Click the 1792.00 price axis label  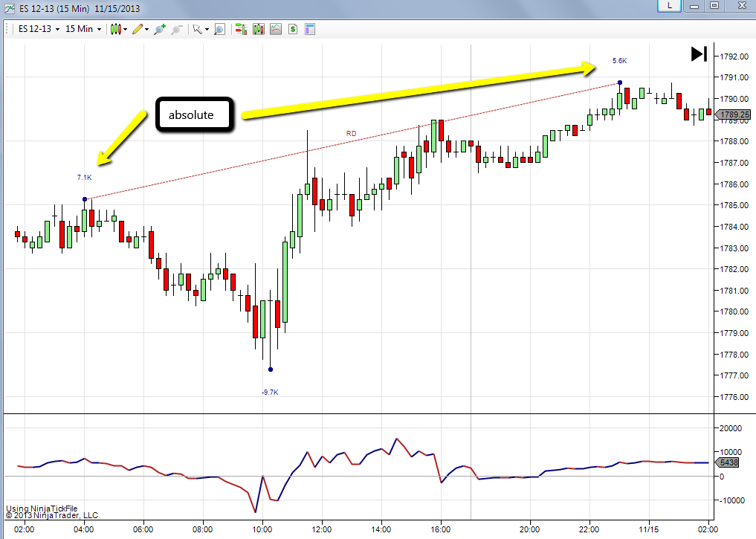click(734, 57)
